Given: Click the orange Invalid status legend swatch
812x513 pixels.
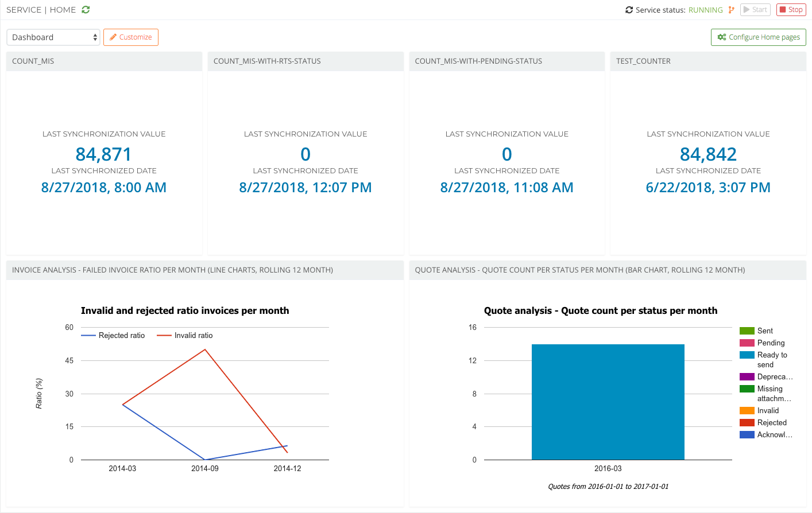Looking at the screenshot, I should pos(747,411).
